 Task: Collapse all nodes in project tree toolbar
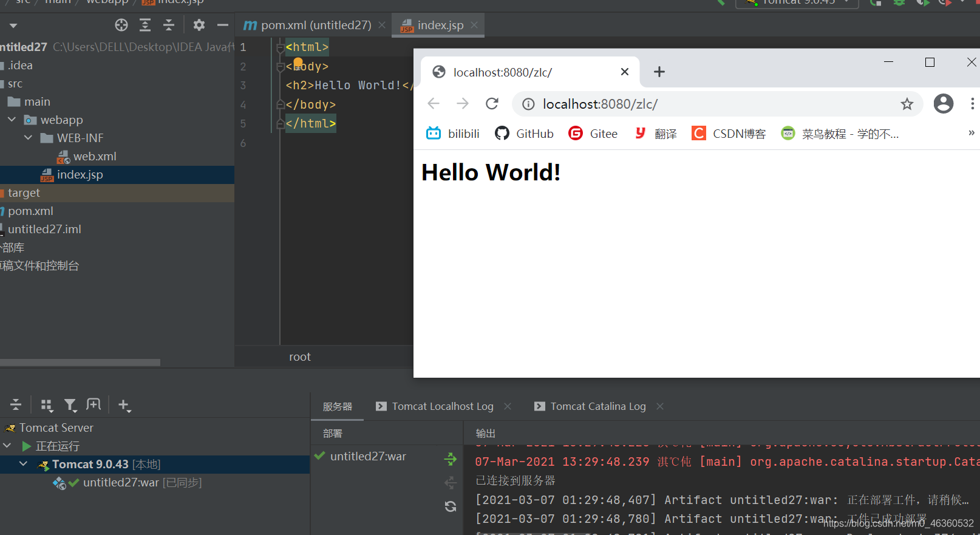point(169,25)
